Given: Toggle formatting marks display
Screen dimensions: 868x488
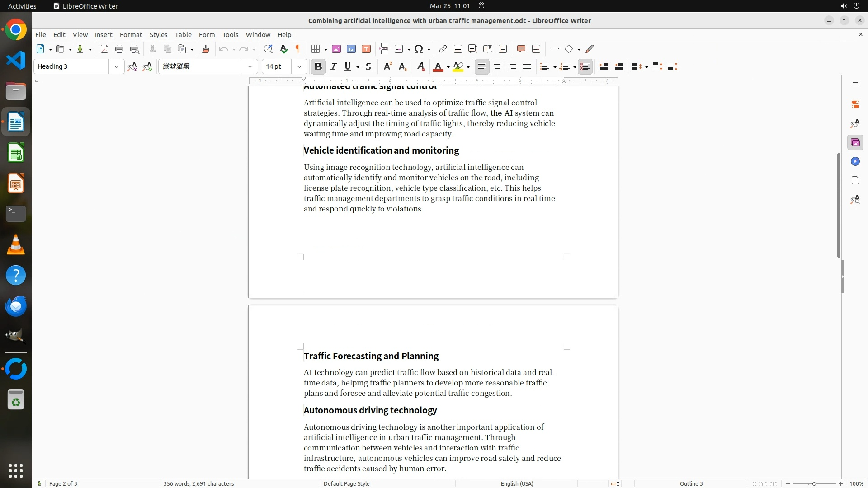Looking at the screenshot, I should coord(298,49).
